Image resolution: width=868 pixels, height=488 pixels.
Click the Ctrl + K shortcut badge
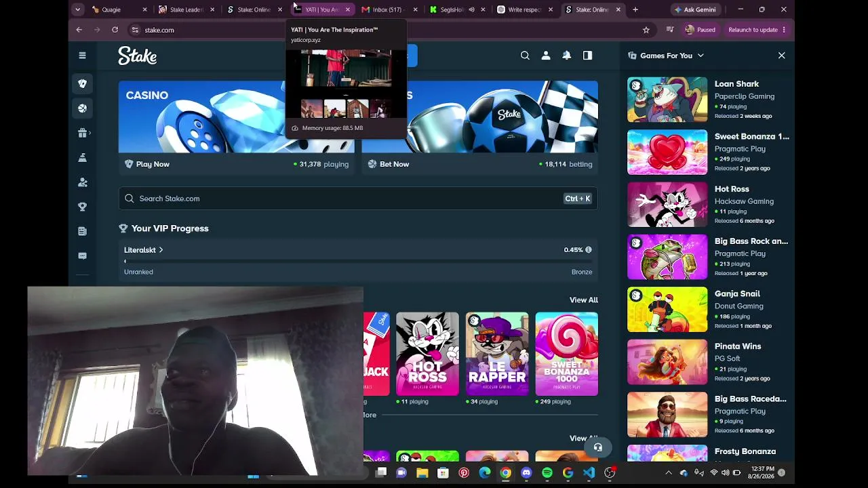coord(578,199)
